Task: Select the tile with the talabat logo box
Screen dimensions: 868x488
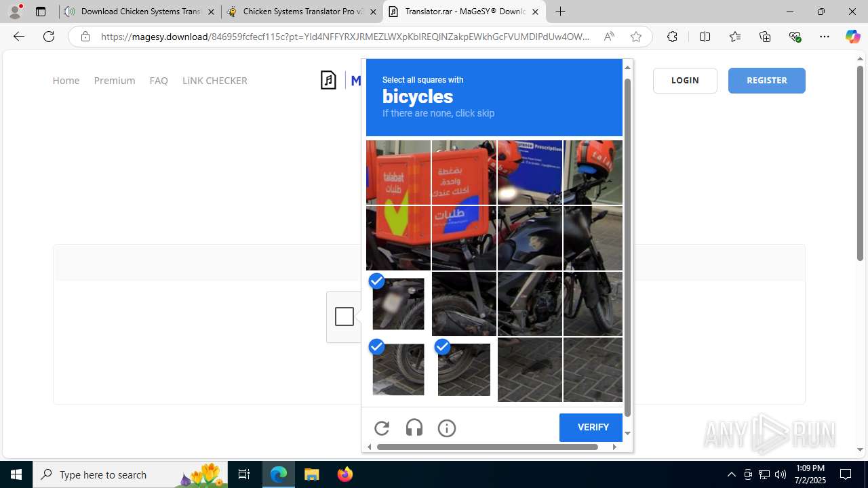Action: click(x=398, y=172)
